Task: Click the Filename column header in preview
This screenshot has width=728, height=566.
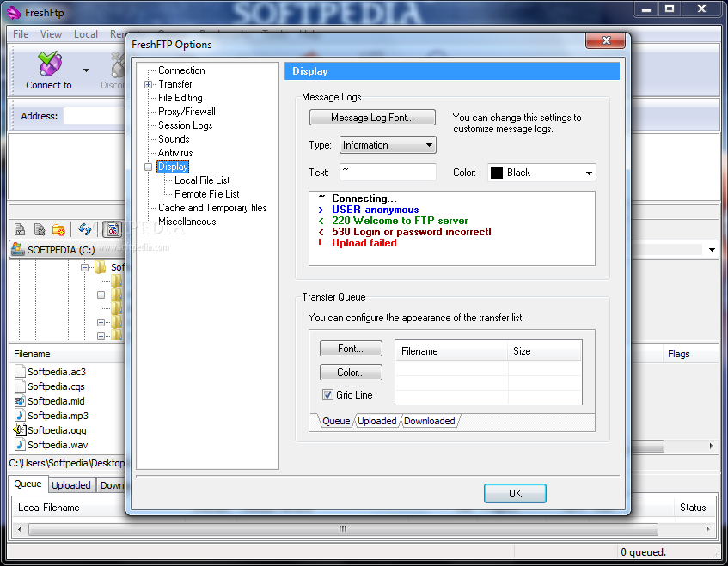Action: (x=451, y=351)
